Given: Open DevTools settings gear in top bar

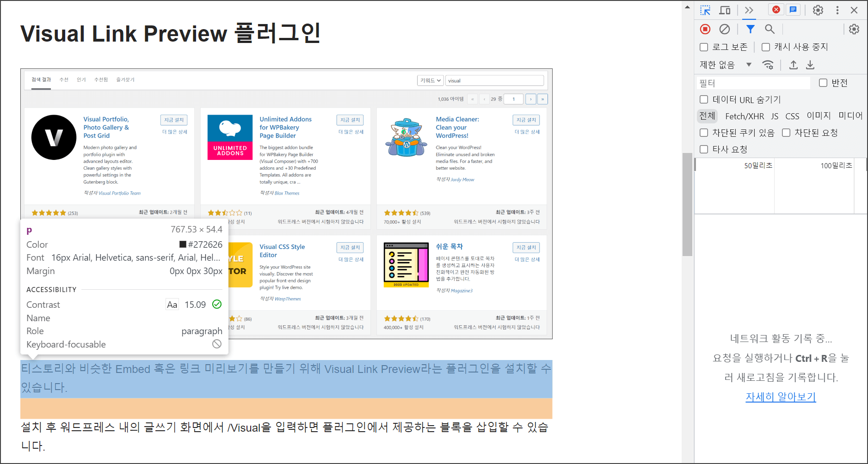Looking at the screenshot, I should pyautogui.click(x=818, y=10).
